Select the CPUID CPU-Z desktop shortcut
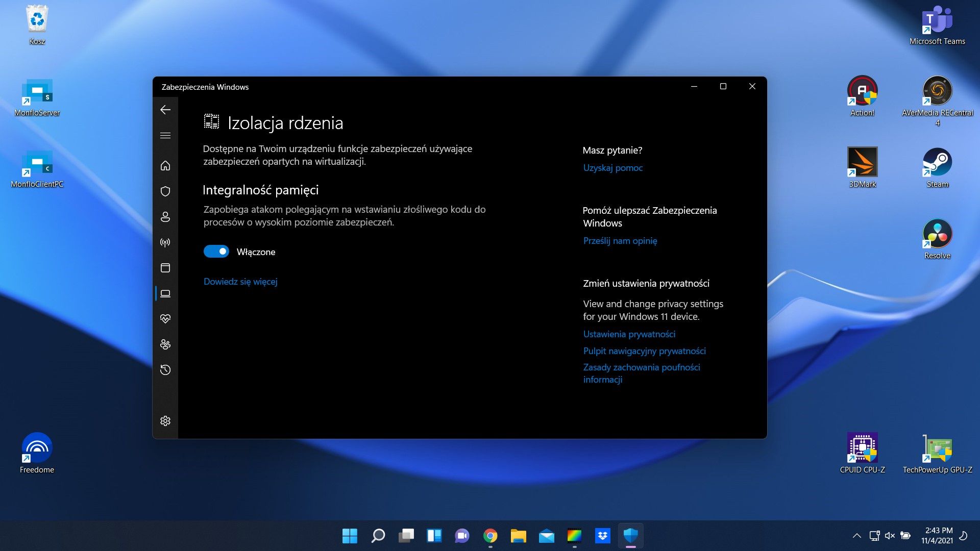Image resolution: width=980 pixels, height=551 pixels. click(862, 453)
